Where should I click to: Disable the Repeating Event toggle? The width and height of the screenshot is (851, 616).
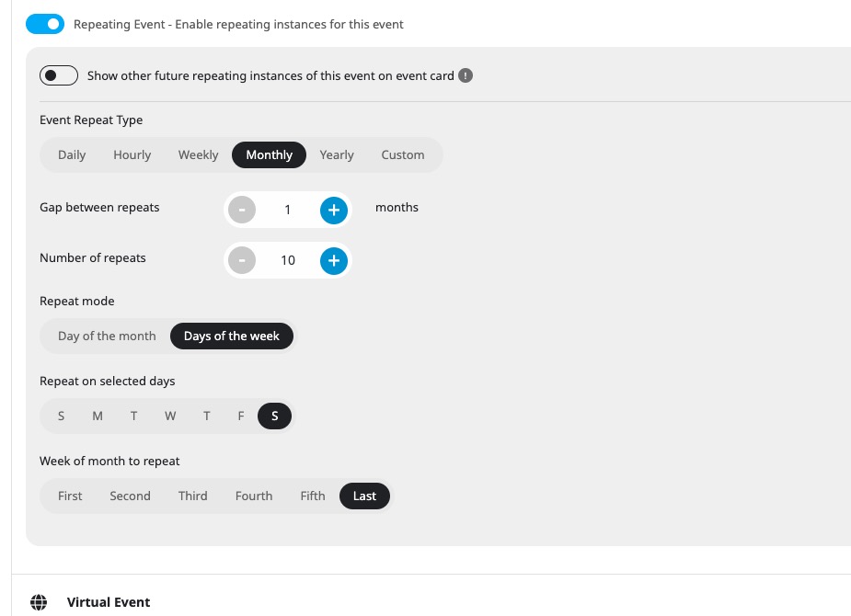[45, 24]
